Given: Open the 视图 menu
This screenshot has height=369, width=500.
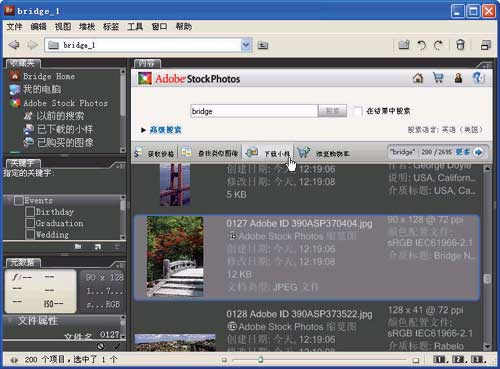Looking at the screenshot, I should tap(63, 27).
